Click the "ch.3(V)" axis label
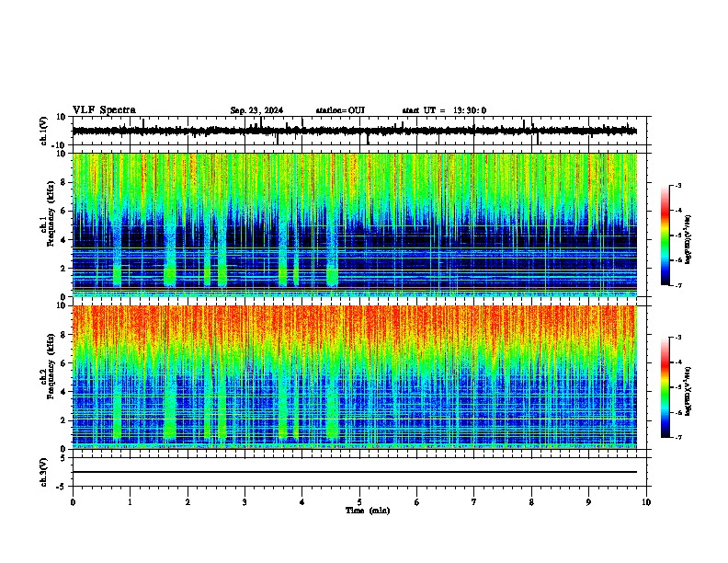Viewport: 728px width, 563px height. coord(44,472)
